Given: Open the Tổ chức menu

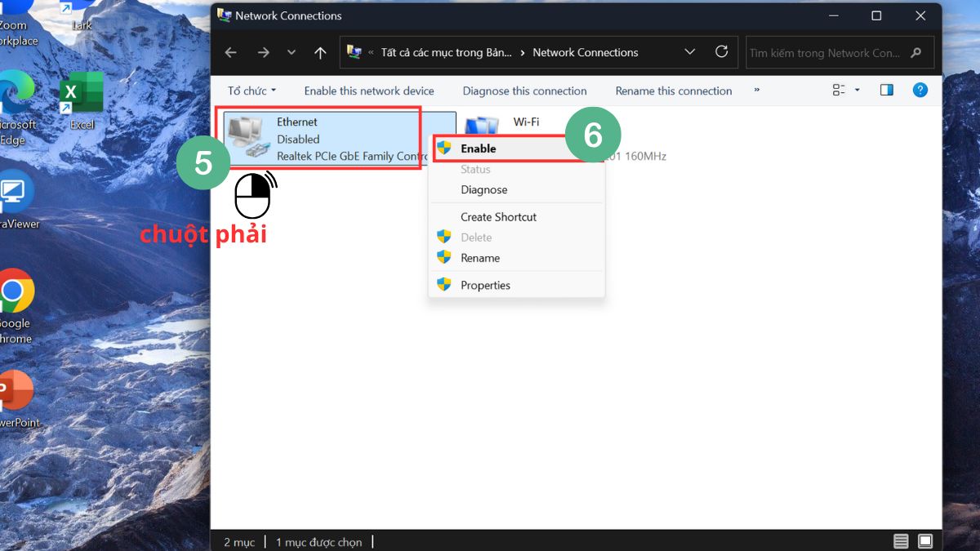Looking at the screenshot, I should coord(252,91).
